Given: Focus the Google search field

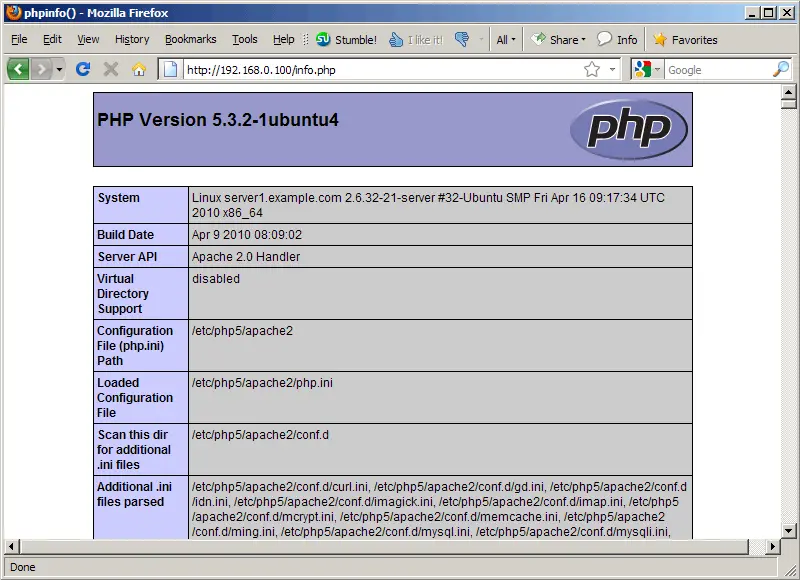Looking at the screenshot, I should [x=718, y=69].
